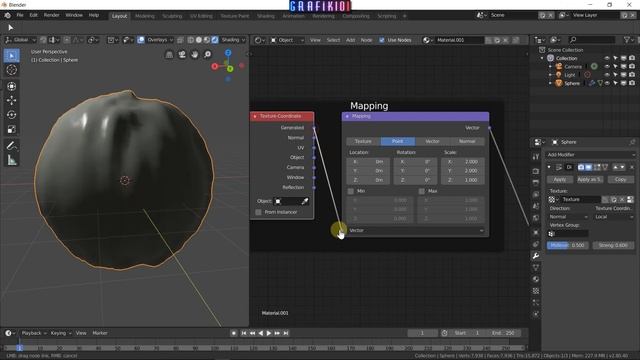The image size is (640, 360).
Task: Remove the Displace modifier with X
Action: pyautogui.click(x=632, y=167)
